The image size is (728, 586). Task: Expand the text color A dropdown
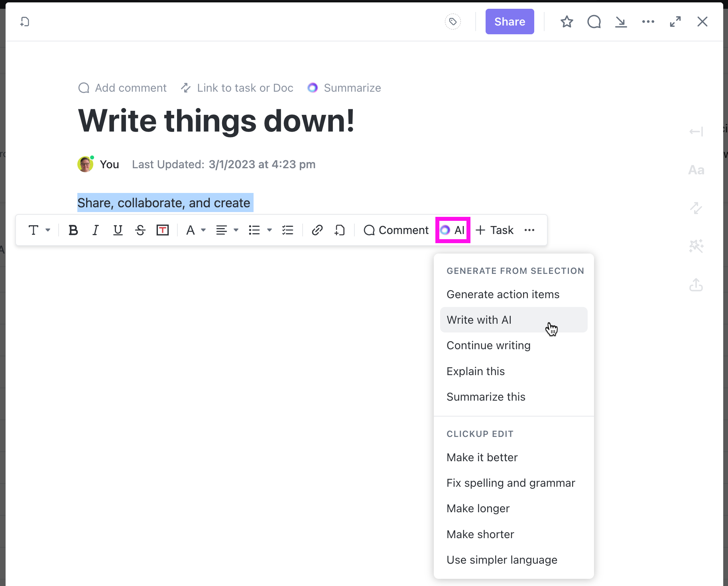[196, 230]
